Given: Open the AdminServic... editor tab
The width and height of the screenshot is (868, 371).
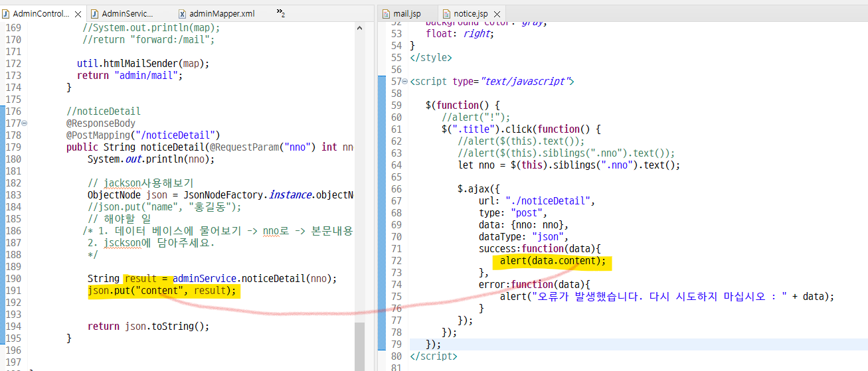Looking at the screenshot, I should point(123,13).
